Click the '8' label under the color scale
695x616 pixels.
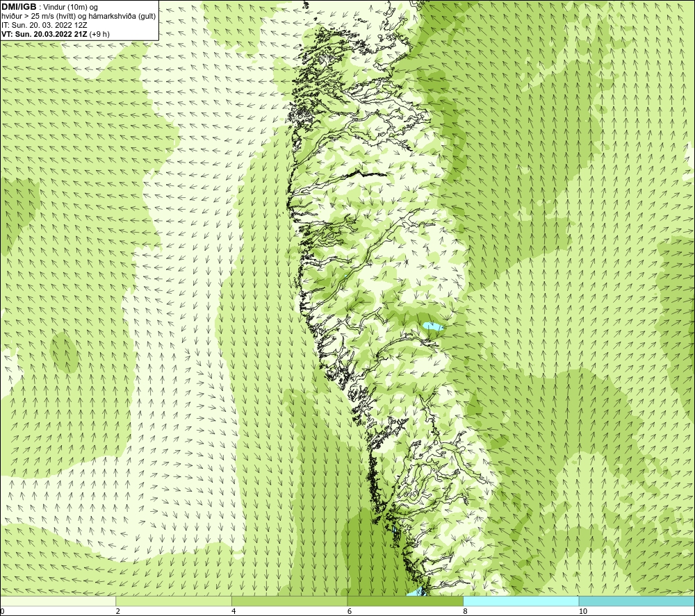[x=465, y=611]
